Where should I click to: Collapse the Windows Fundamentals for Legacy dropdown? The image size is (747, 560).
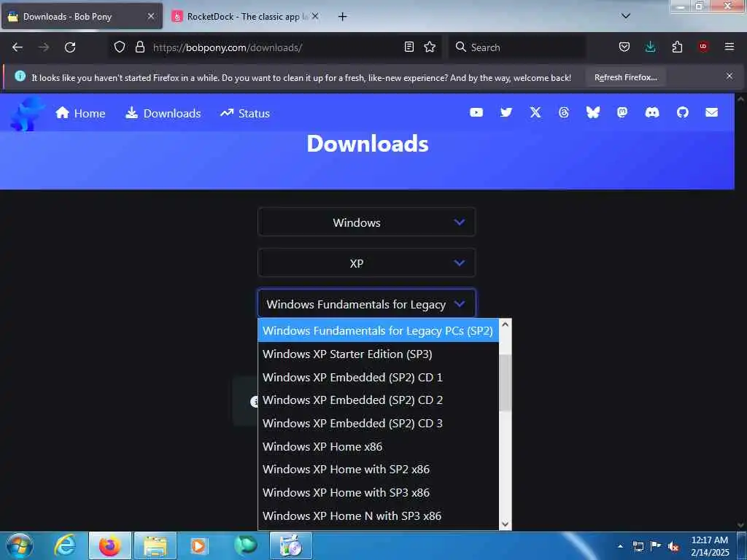coord(366,303)
